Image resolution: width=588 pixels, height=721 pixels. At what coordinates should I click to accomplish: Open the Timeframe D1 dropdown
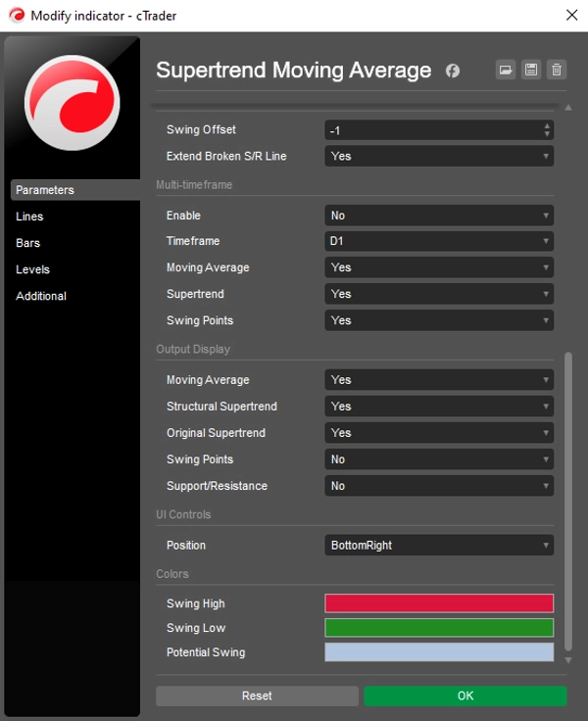[439, 241]
